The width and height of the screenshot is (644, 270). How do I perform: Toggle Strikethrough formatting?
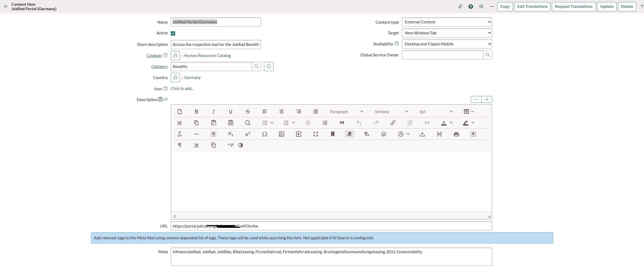point(247,112)
